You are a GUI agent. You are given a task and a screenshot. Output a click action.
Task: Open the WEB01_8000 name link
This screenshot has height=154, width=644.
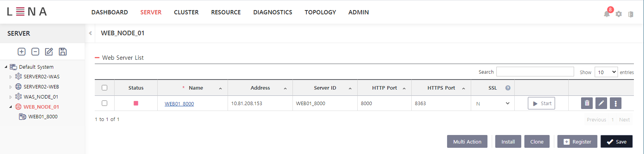[179, 104]
